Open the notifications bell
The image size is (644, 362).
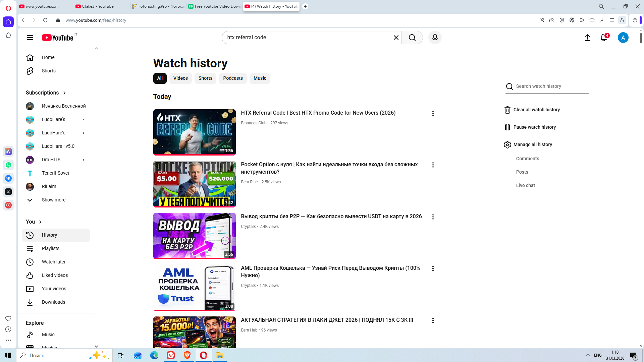pos(604,38)
